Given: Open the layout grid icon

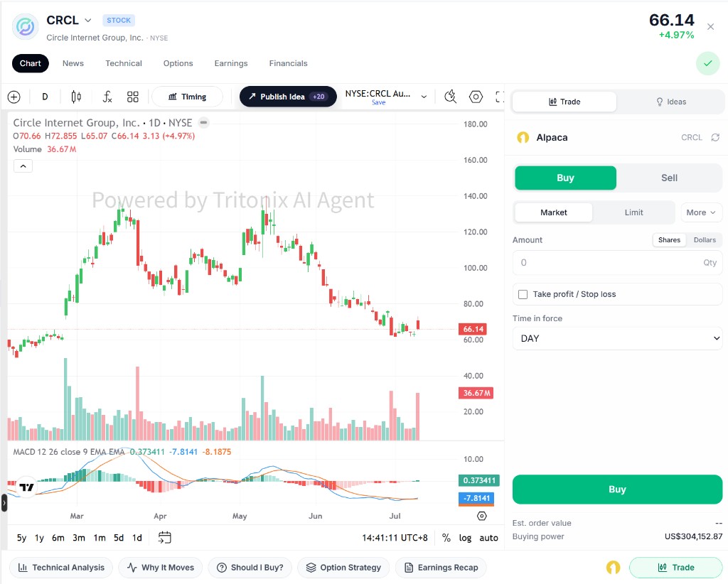Looking at the screenshot, I should 133,97.
